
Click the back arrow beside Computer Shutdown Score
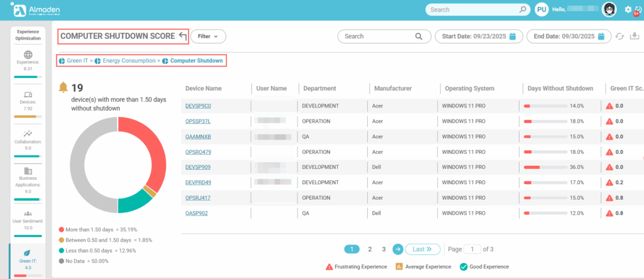pyautogui.click(x=182, y=36)
